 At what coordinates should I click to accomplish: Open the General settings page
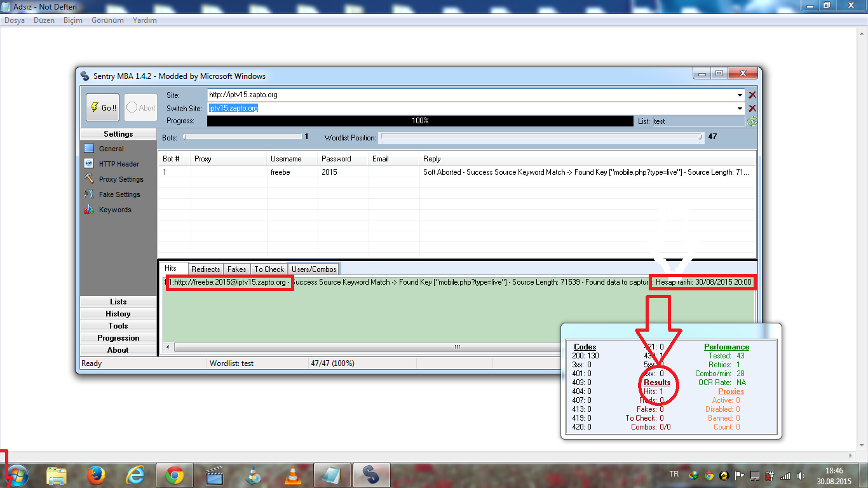pyautogui.click(x=111, y=149)
